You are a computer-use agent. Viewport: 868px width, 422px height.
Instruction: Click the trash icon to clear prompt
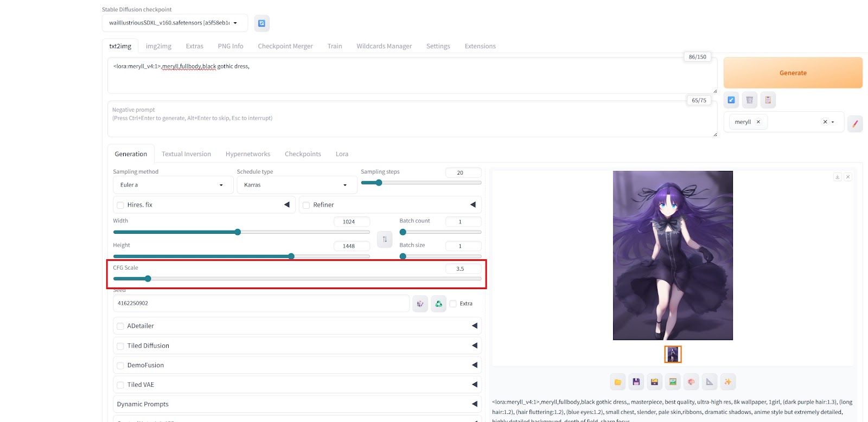pyautogui.click(x=749, y=100)
